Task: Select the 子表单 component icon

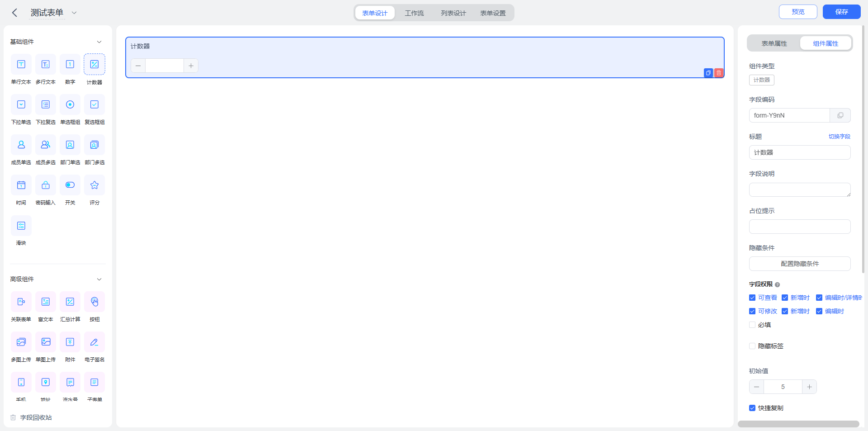Action: [94, 382]
